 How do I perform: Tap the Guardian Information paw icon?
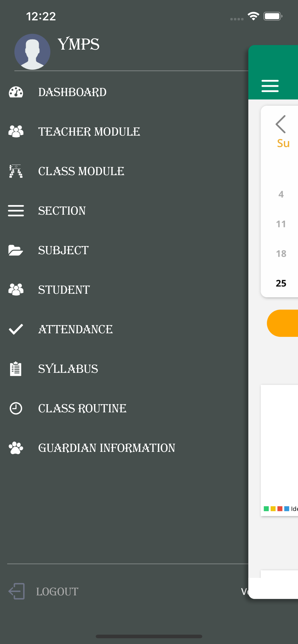16,448
